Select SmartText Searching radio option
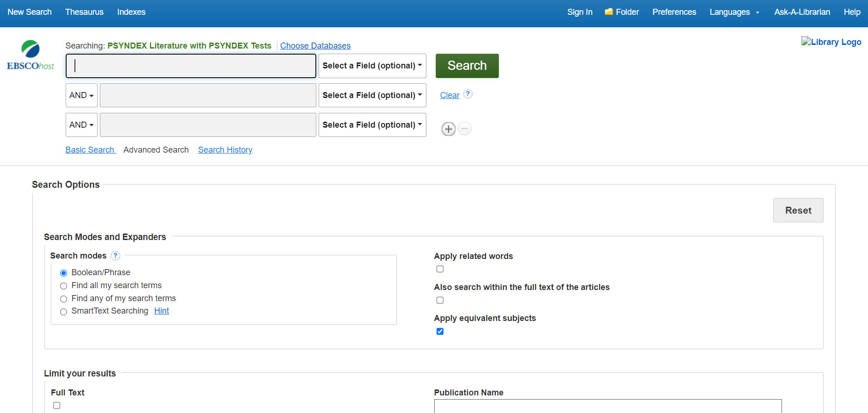868x413 pixels. pyautogui.click(x=64, y=312)
